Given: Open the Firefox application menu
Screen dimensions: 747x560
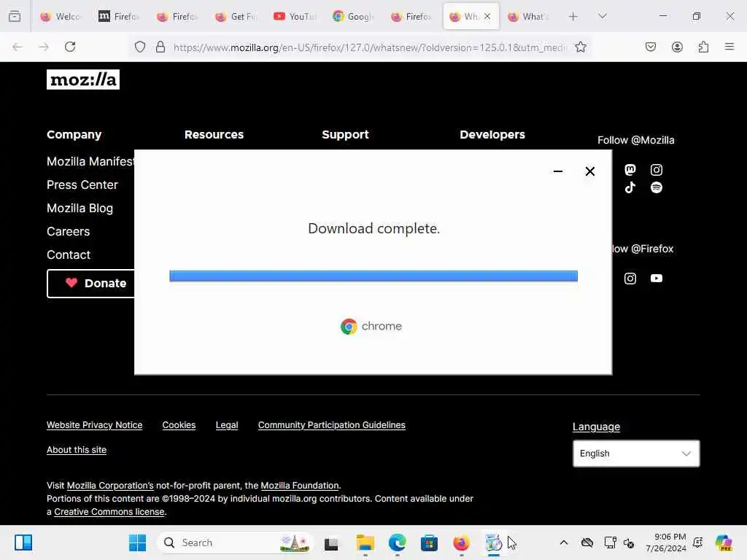Looking at the screenshot, I should coord(729,47).
